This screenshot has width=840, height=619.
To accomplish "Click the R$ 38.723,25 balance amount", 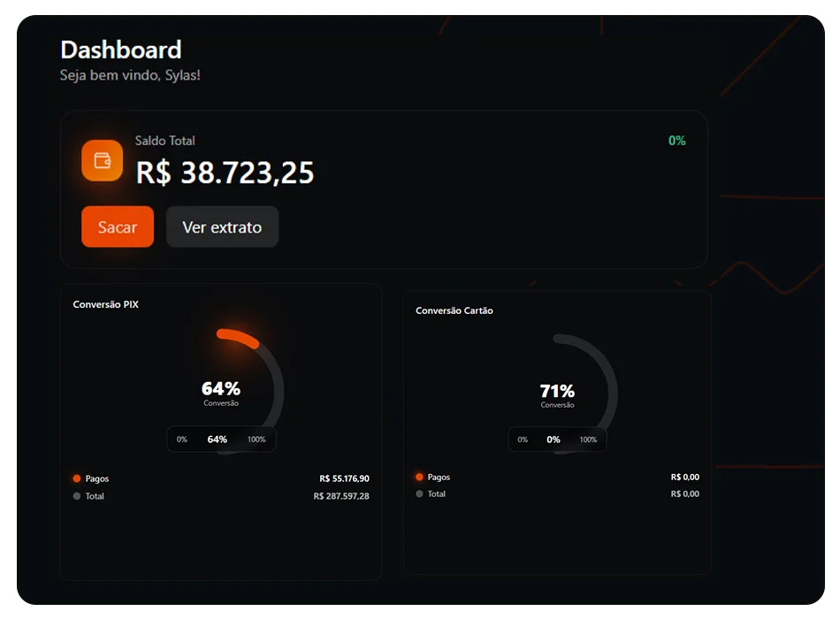I will point(225,172).
